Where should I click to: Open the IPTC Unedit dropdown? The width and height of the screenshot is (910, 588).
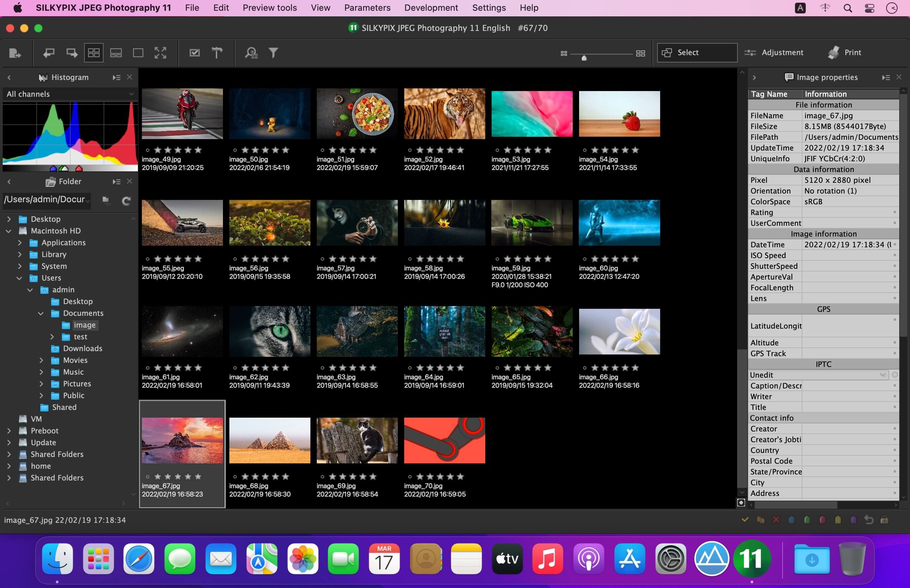818,375
